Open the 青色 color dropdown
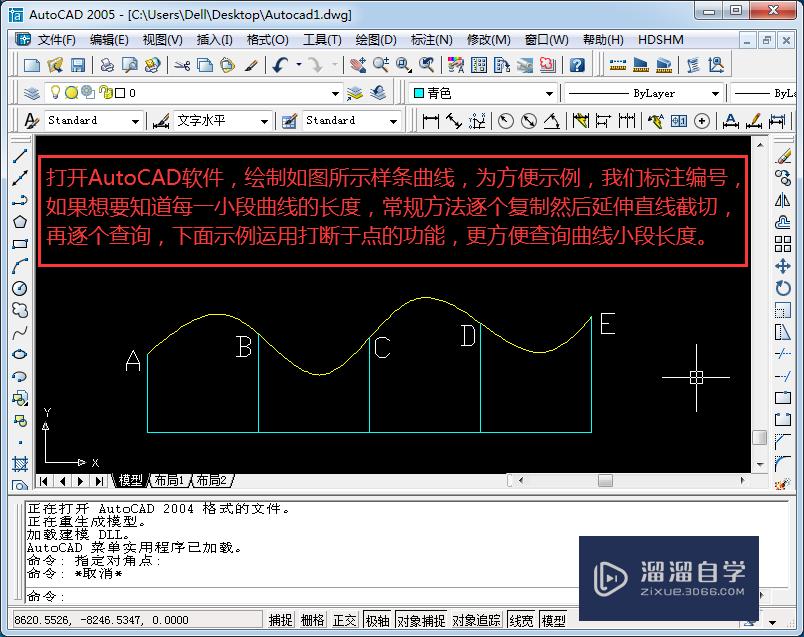The height and width of the screenshot is (637, 804). [x=548, y=92]
